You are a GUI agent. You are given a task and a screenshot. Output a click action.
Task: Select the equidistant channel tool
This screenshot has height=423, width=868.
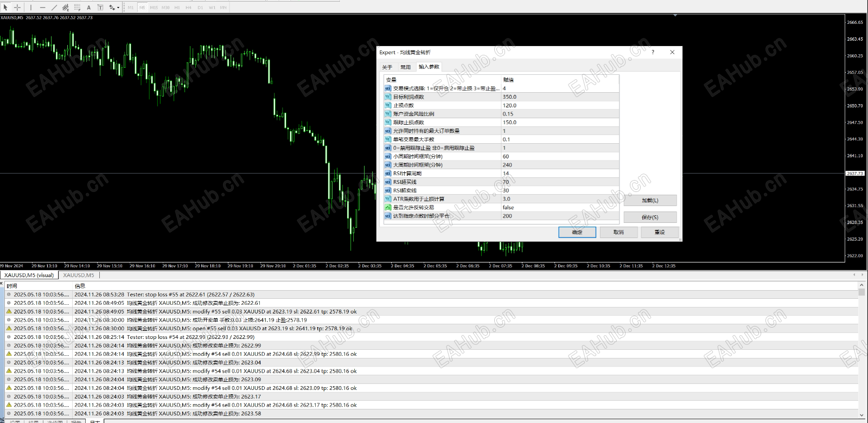(66, 7)
